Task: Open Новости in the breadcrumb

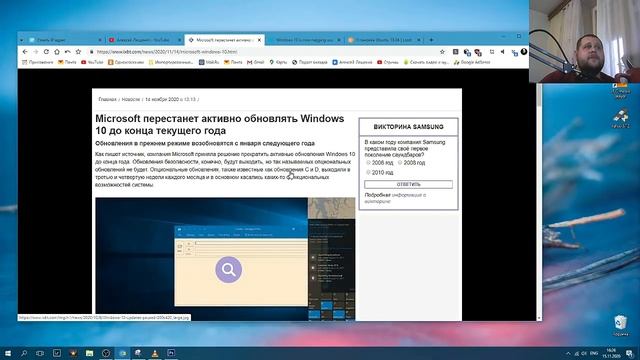Action: (131, 99)
